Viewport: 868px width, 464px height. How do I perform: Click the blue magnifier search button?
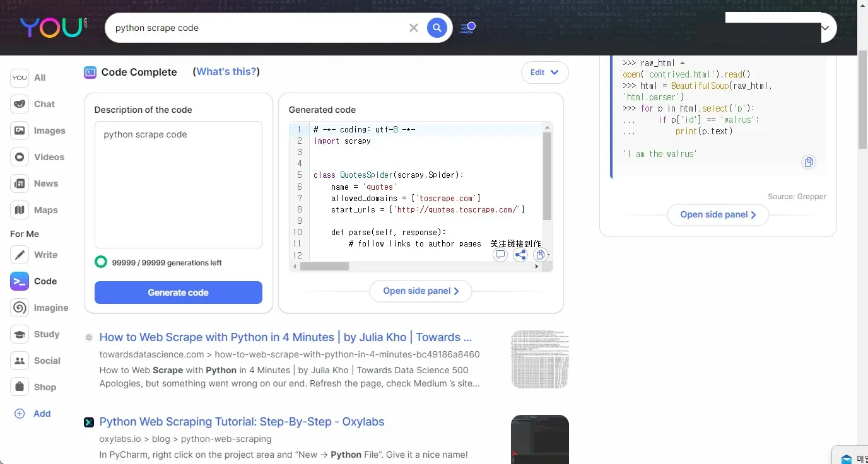437,28
